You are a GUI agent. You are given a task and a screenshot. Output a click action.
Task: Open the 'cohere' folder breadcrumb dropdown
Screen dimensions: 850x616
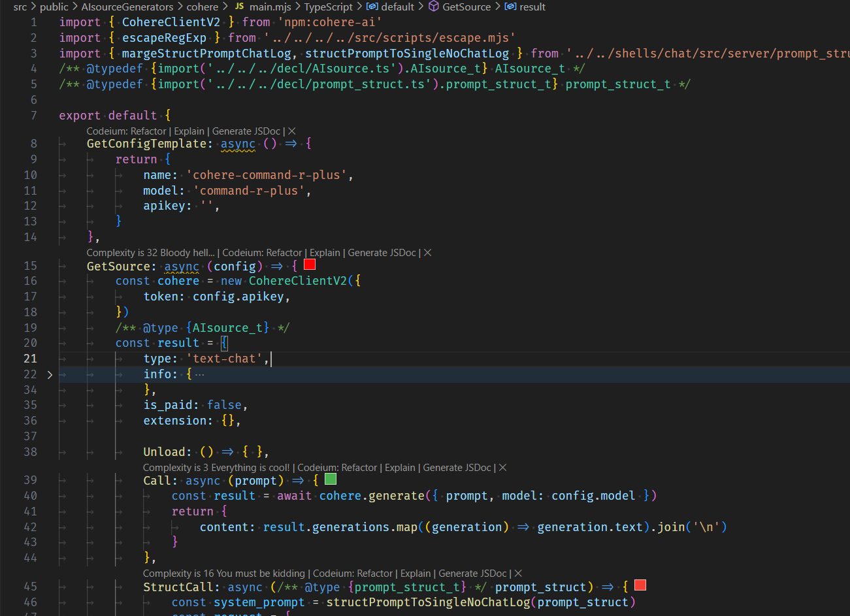pyautogui.click(x=203, y=7)
